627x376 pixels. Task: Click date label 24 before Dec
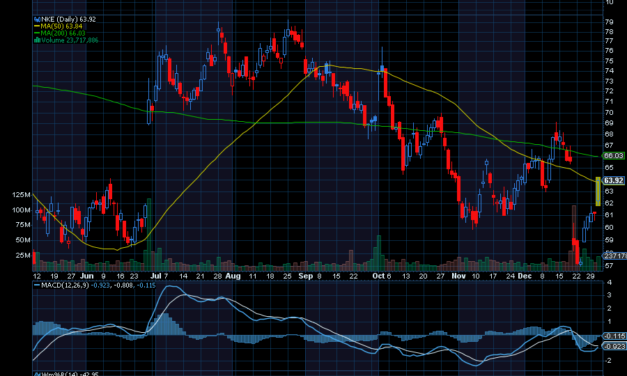point(510,276)
